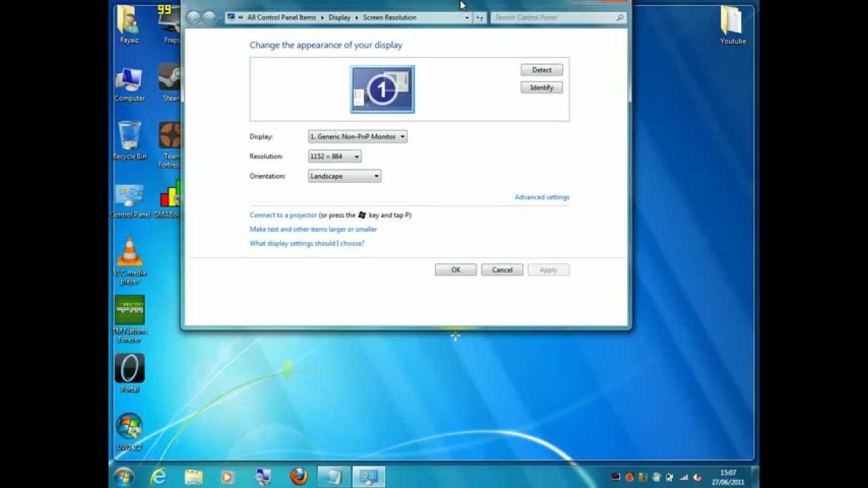
Task: Open the Windows-logo desktop icon below Portal
Action: [x=130, y=432]
